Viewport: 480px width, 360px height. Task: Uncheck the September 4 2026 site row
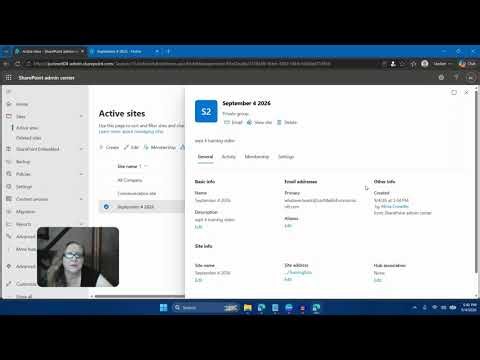[x=106, y=207]
